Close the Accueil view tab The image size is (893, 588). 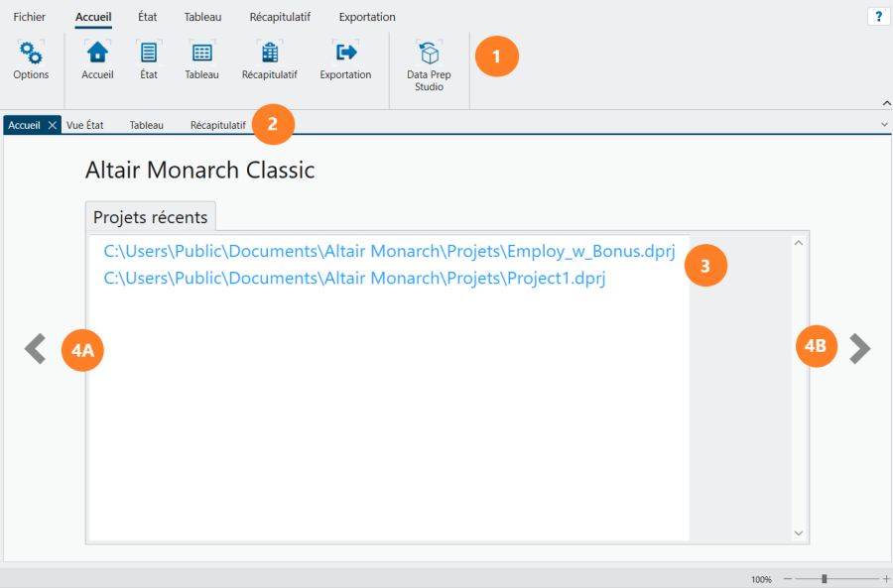click(x=52, y=125)
